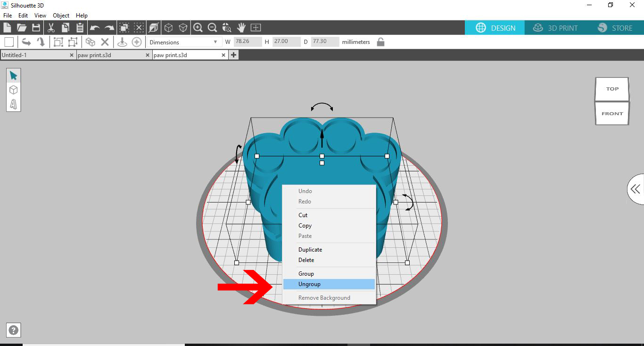Image resolution: width=644 pixels, height=346 pixels.
Task: Select the arrow Select tool in left panel
Action: [x=13, y=76]
